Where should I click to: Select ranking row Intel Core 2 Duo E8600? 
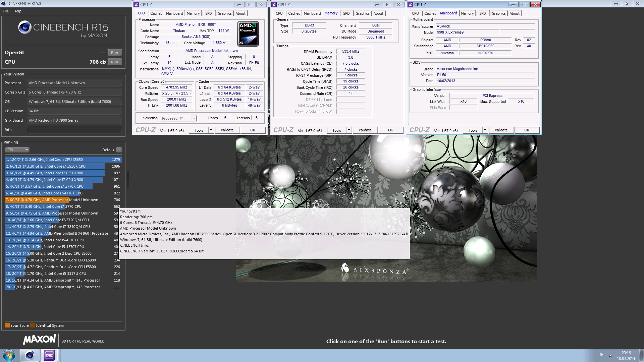(x=62, y=253)
